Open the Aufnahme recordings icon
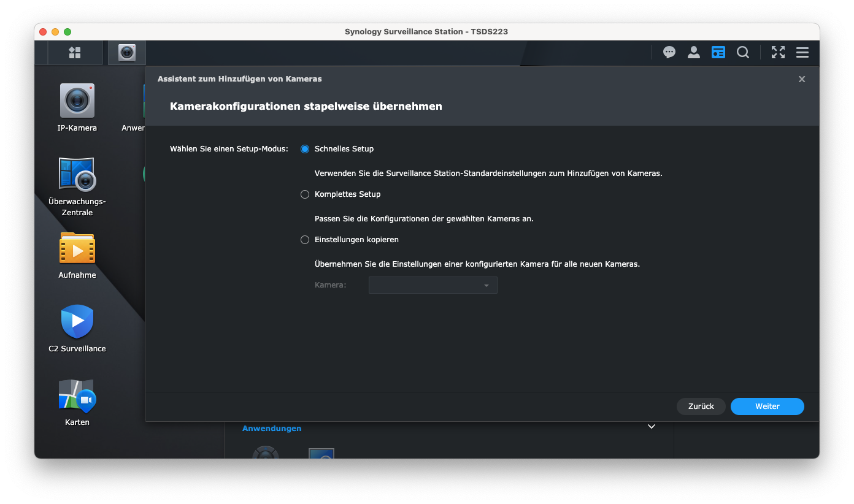854x504 pixels. click(77, 248)
